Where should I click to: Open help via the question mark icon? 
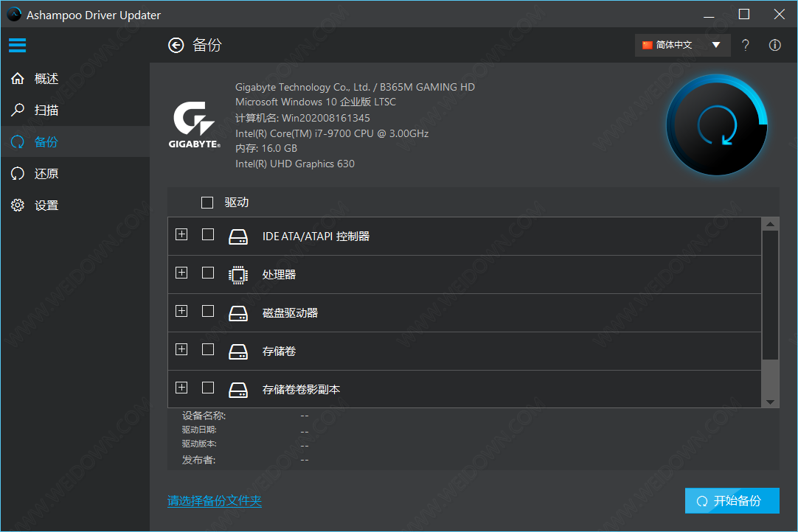tap(745, 45)
